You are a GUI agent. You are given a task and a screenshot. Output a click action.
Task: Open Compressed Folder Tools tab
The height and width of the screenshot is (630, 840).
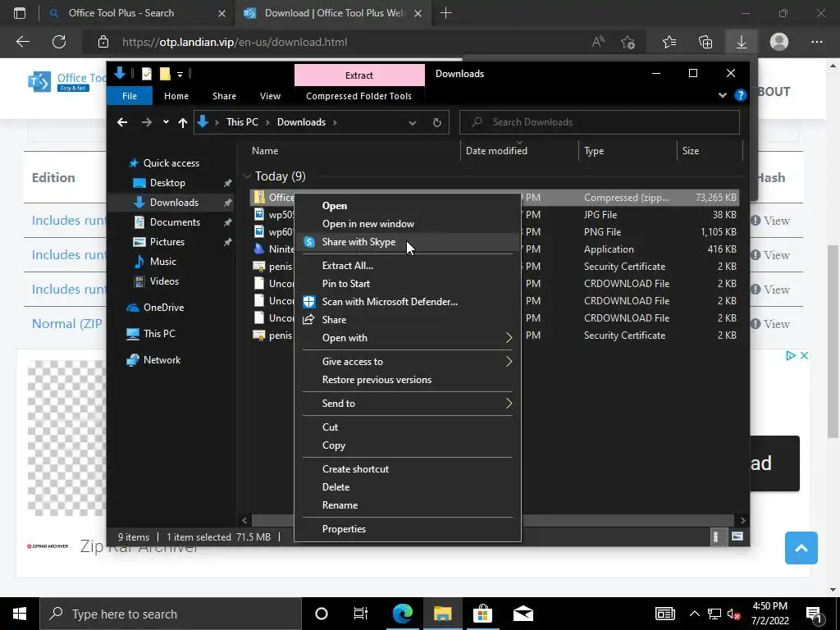(359, 96)
